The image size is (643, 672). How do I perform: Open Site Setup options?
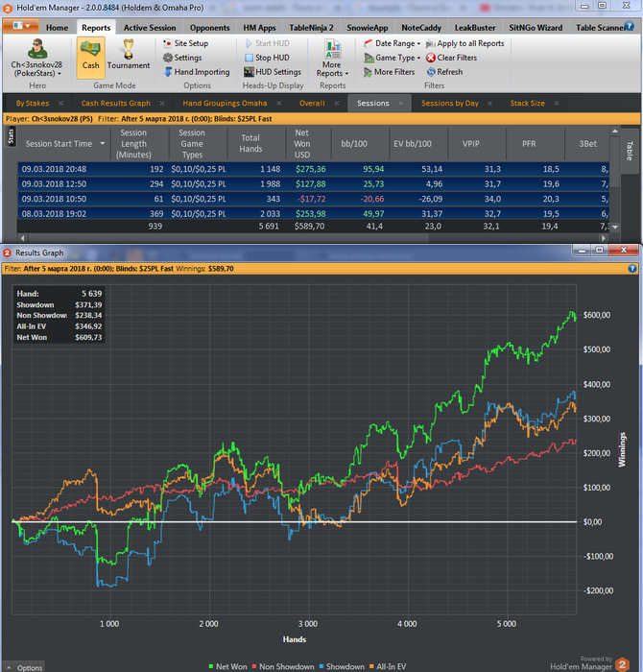[185, 43]
